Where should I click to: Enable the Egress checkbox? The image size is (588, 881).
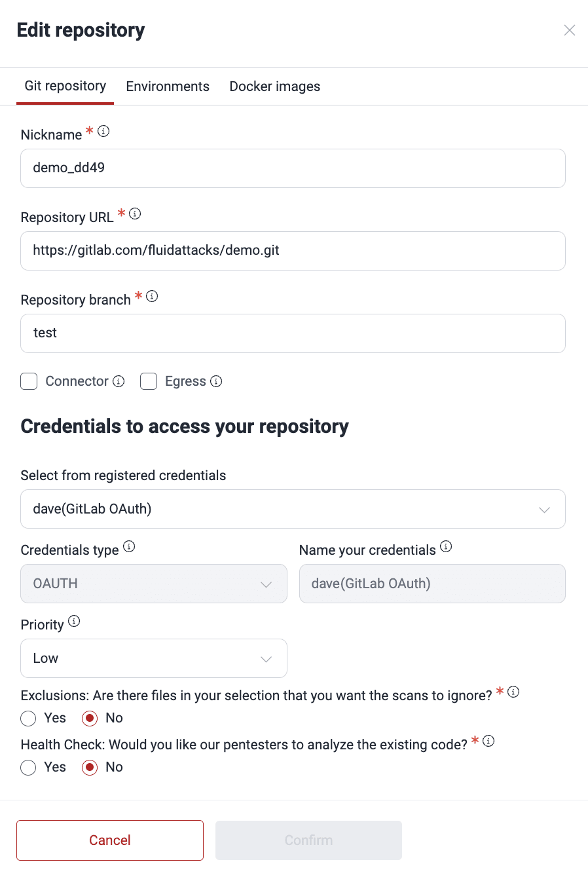click(149, 381)
